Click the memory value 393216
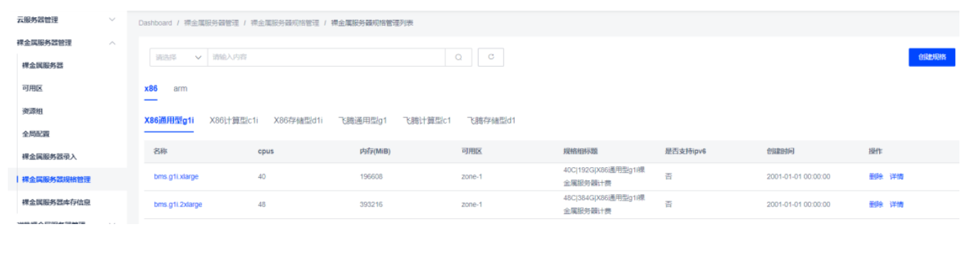Image resolution: width=980 pixels, height=276 pixels. point(371,204)
